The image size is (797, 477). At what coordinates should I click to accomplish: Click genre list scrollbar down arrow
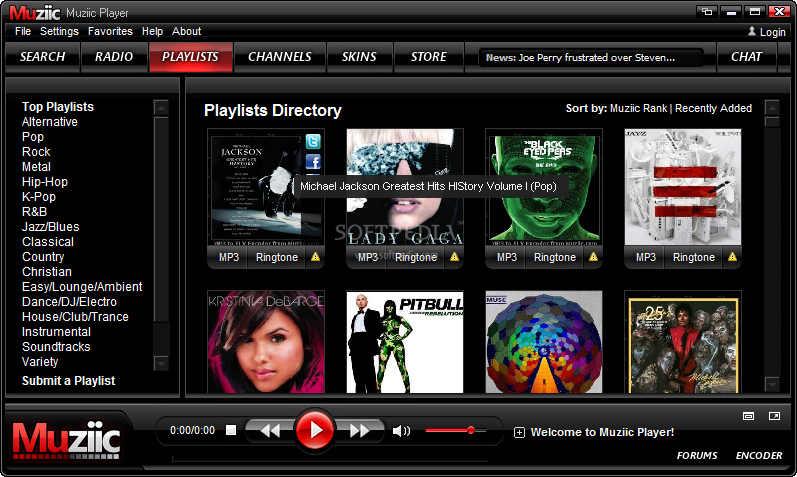click(x=161, y=363)
